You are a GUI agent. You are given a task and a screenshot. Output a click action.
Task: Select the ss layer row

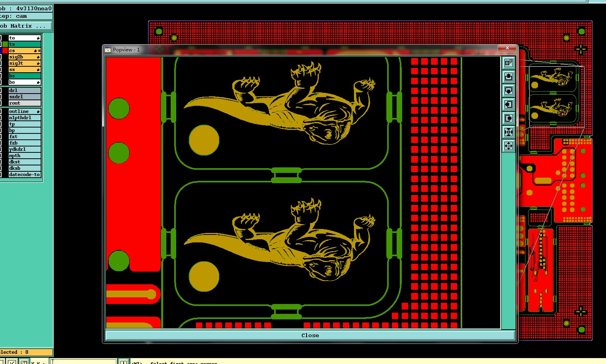[24, 69]
